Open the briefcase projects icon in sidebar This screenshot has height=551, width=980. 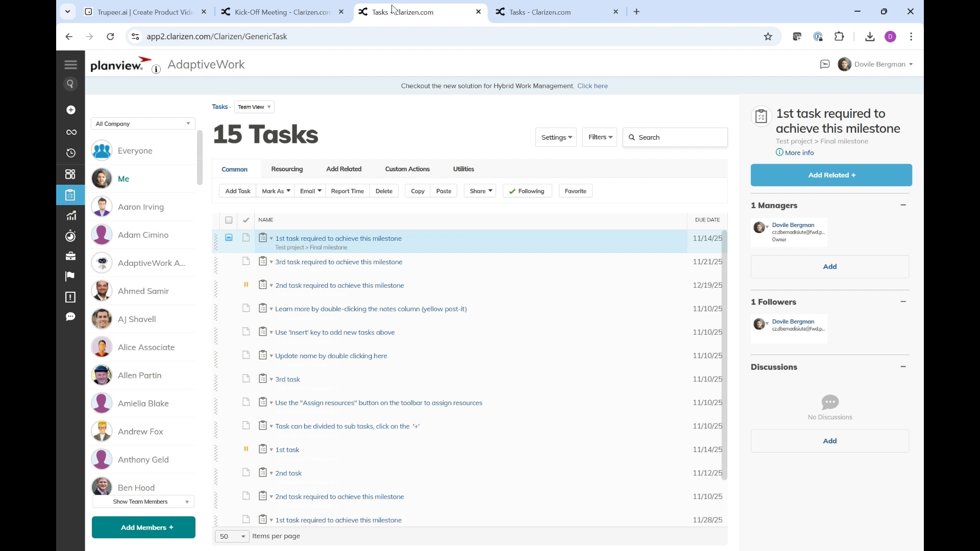point(70,256)
